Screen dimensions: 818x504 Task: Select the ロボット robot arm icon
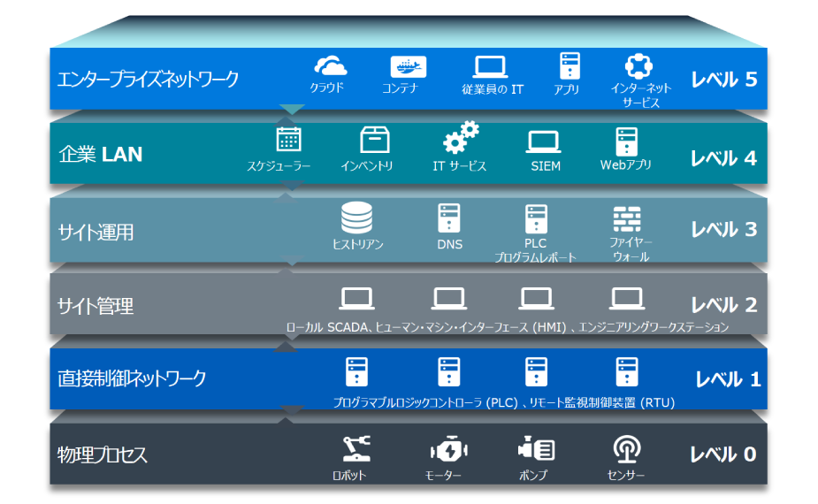[x=356, y=449]
